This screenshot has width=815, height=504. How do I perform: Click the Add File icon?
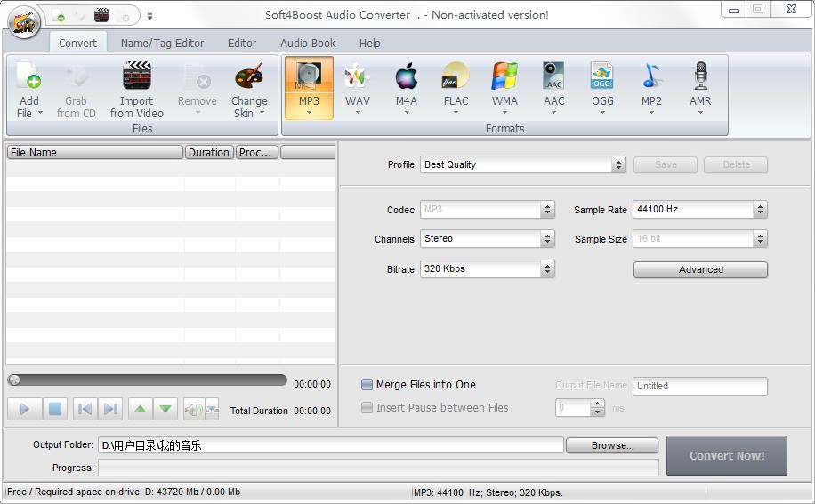pyautogui.click(x=28, y=78)
